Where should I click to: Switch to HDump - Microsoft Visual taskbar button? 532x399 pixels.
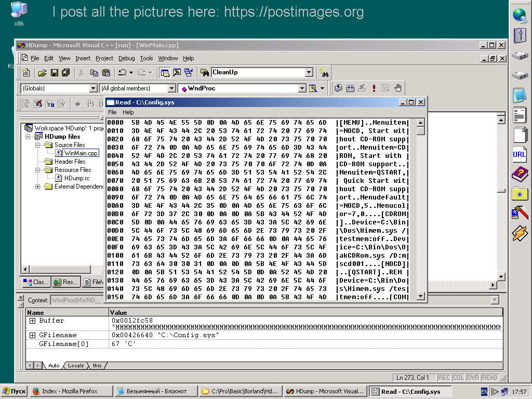[325, 391]
